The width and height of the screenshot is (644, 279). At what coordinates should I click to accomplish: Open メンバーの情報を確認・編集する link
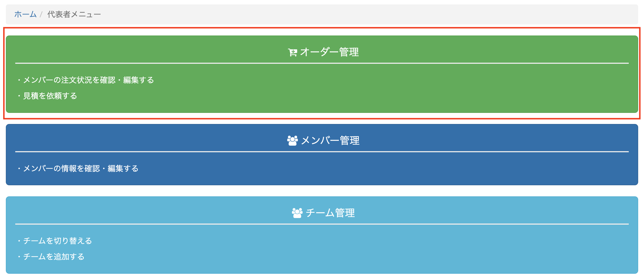point(80,169)
